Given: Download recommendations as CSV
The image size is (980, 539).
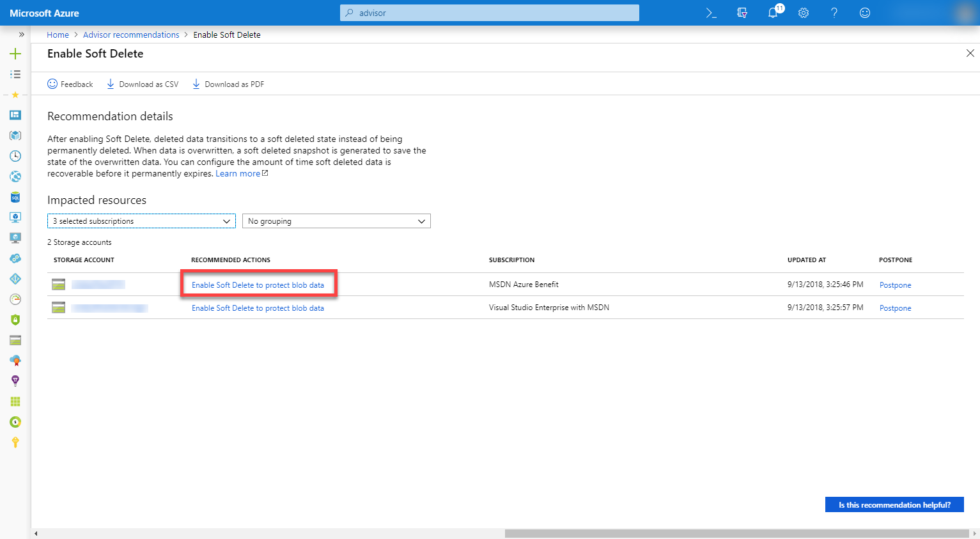Looking at the screenshot, I should point(143,84).
